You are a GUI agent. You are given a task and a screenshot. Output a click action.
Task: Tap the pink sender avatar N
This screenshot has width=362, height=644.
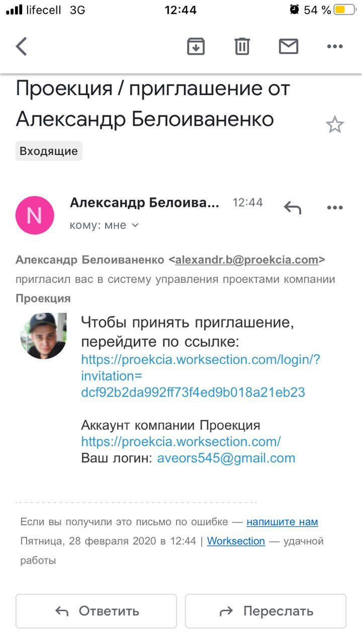pos(35,215)
